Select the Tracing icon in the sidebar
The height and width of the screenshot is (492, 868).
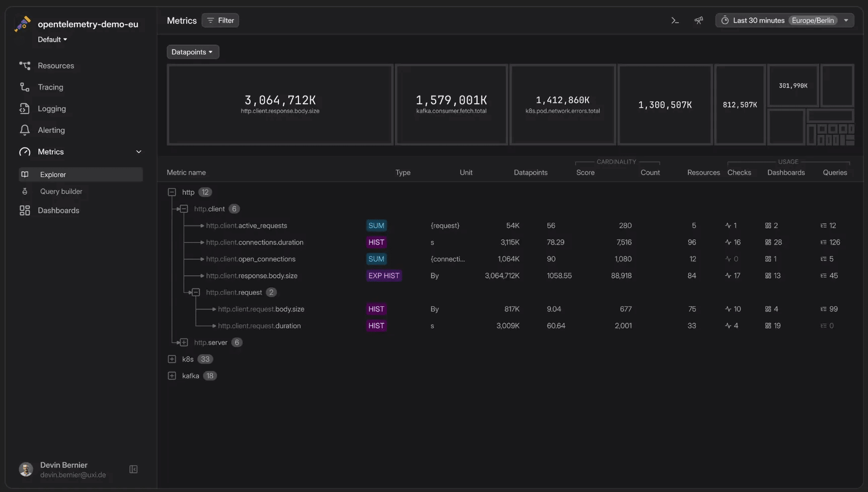25,87
